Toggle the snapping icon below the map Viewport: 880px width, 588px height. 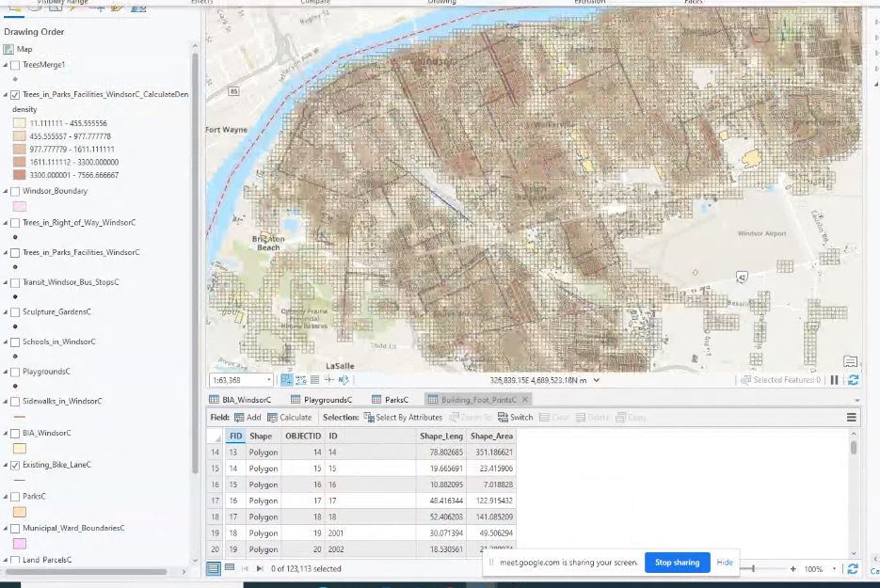coord(287,380)
